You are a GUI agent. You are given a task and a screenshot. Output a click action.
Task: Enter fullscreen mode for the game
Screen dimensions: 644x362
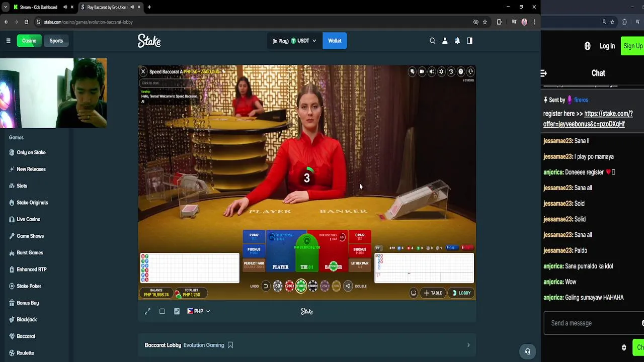(147, 311)
